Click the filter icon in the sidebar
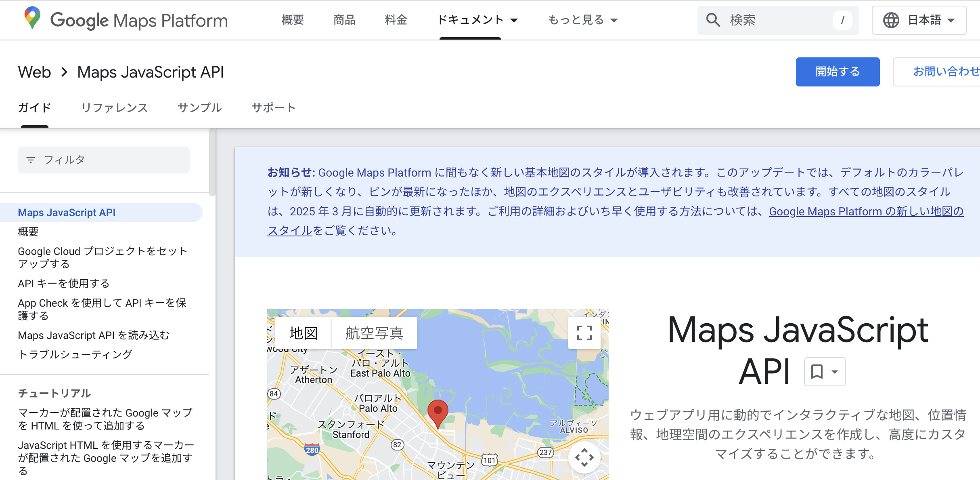This screenshot has height=480, width=980. 31,159
